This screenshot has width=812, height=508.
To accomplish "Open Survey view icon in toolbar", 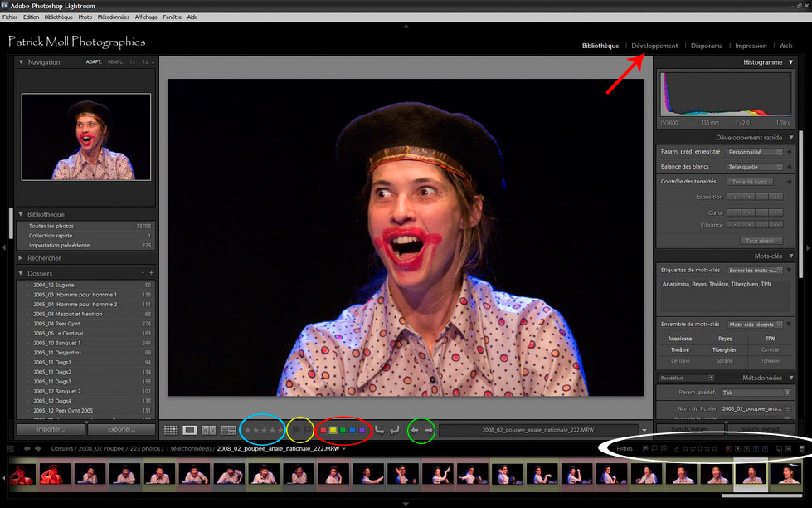I will tap(228, 430).
